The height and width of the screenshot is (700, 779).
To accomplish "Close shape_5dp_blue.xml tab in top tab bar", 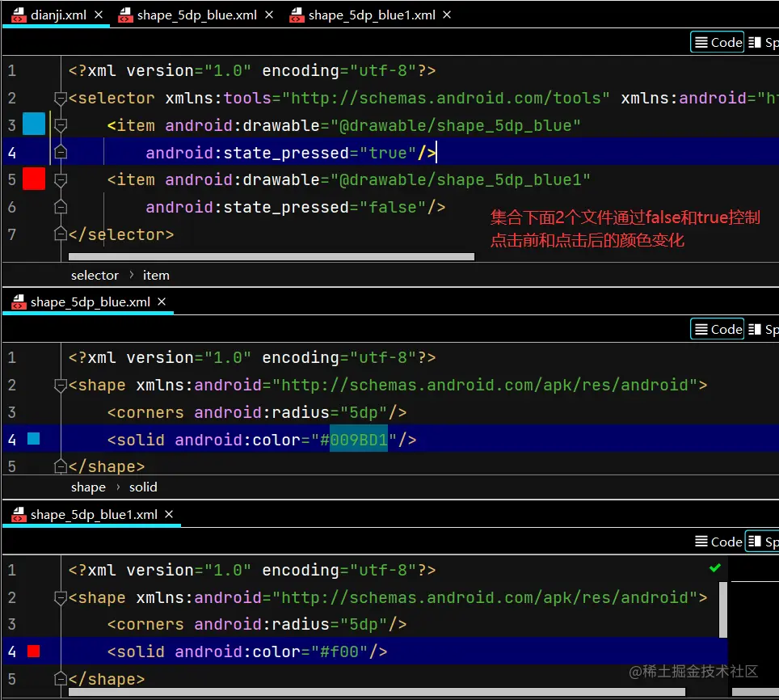I will (269, 15).
